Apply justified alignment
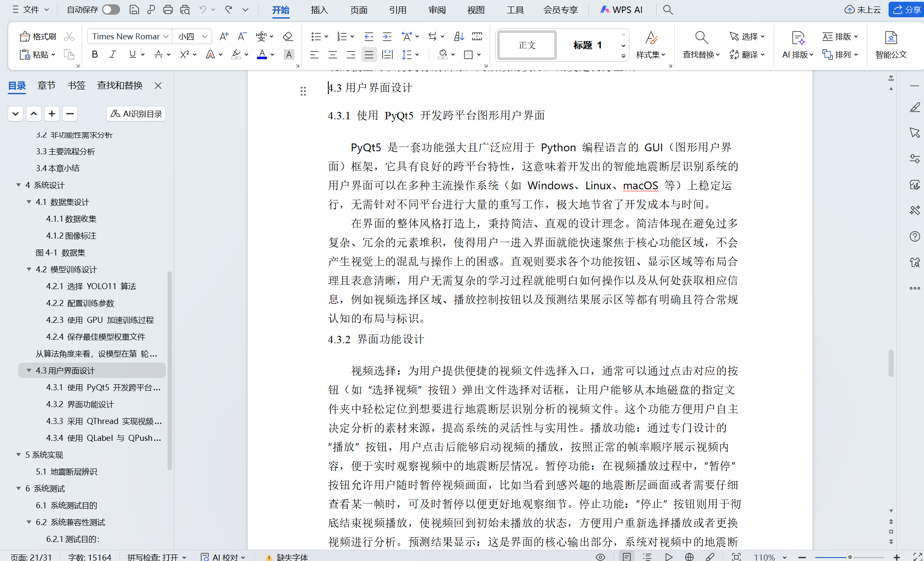Image resolution: width=924 pixels, height=561 pixels. tap(369, 54)
